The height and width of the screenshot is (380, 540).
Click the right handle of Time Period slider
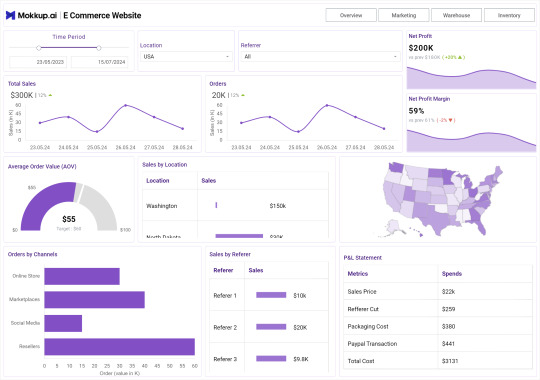point(99,48)
